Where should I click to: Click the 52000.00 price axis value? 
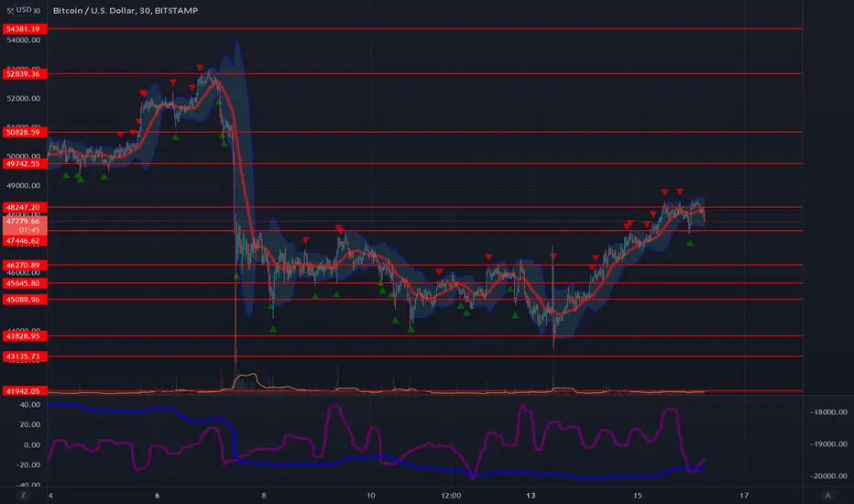click(24, 99)
